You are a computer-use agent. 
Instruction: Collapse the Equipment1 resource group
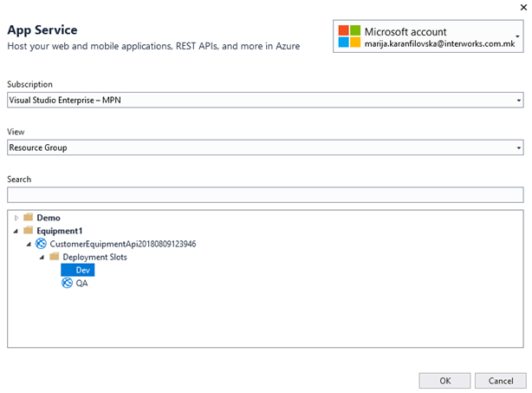coord(16,231)
